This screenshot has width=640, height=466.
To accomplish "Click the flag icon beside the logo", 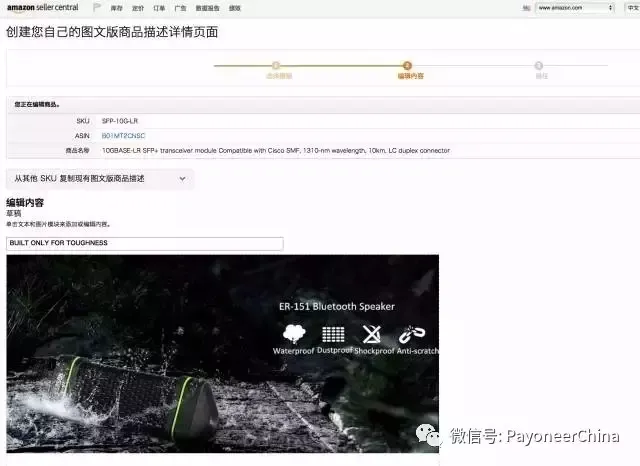I will click(97, 7).
